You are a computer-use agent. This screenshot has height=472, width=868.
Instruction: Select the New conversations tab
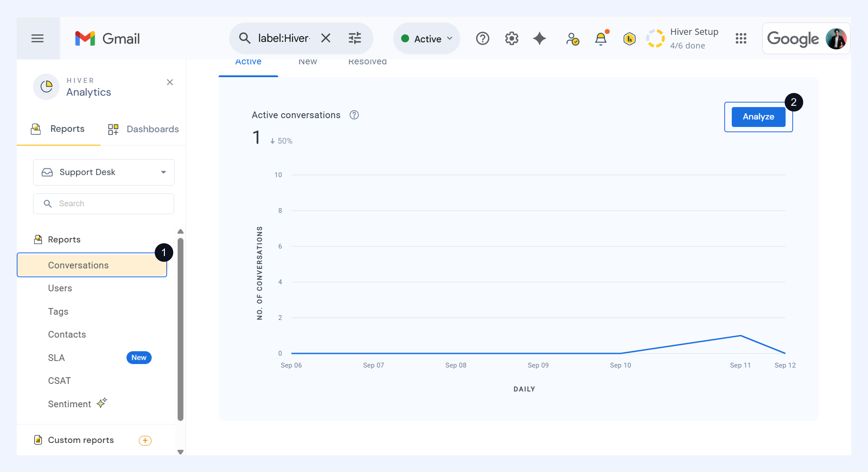(x=308, y=63)
